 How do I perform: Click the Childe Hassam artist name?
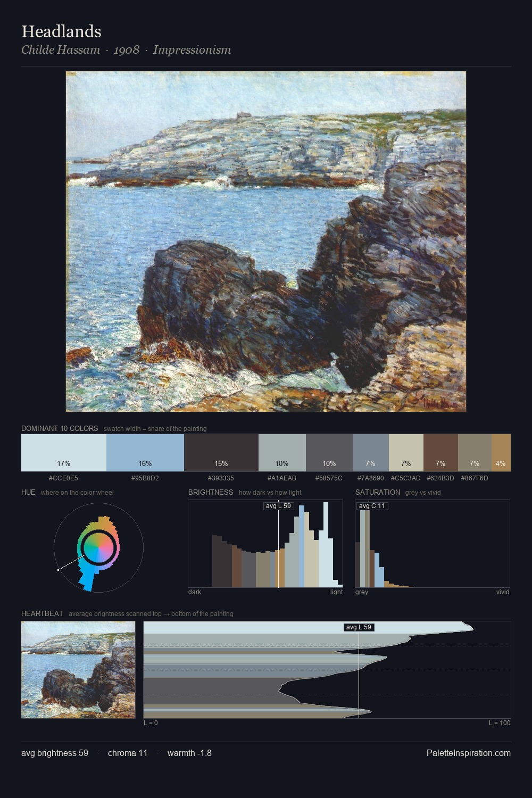61,50
